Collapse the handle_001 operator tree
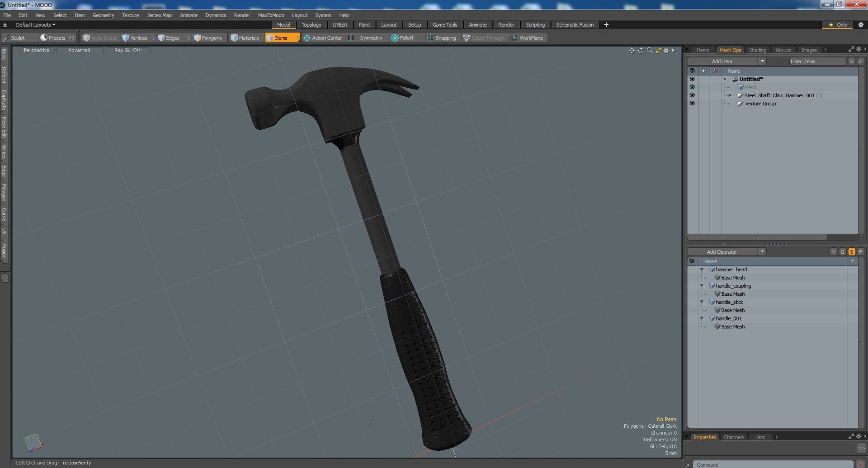Screen dimensions: 868x468 702,318
